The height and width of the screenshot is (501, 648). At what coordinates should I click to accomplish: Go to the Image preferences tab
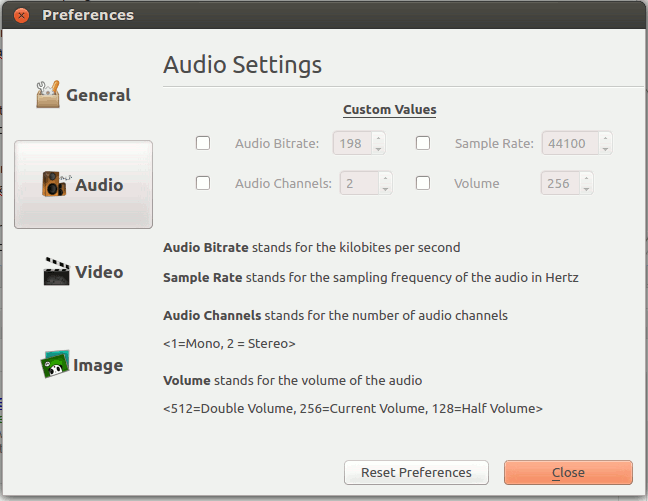(83, 365)
